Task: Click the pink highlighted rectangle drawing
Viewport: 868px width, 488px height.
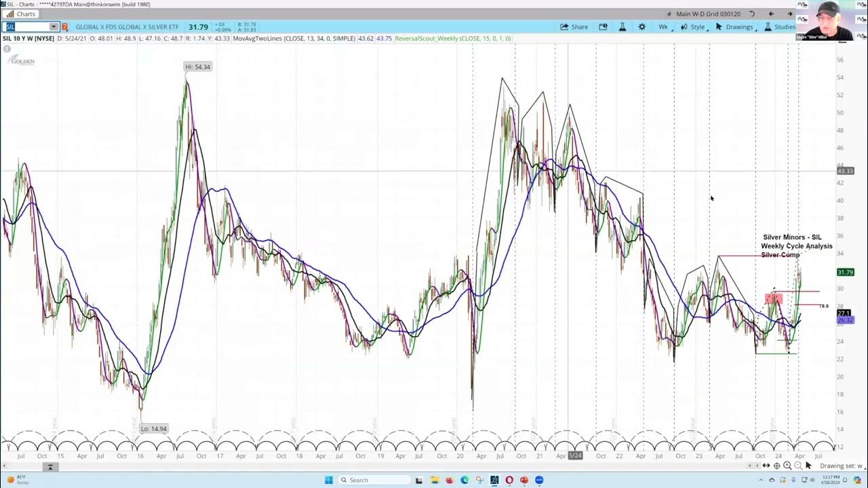Action: point(774,298)
